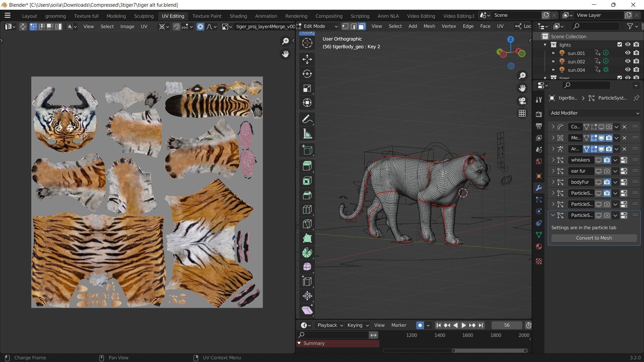Switch to orthographic/perspective grid icon
644x362 pixels.
point(522,113)
